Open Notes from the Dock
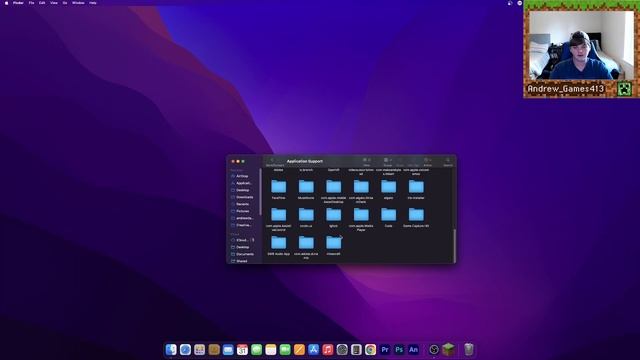The height and width of the screenshot is (360, 640). [x=271, y=349]
